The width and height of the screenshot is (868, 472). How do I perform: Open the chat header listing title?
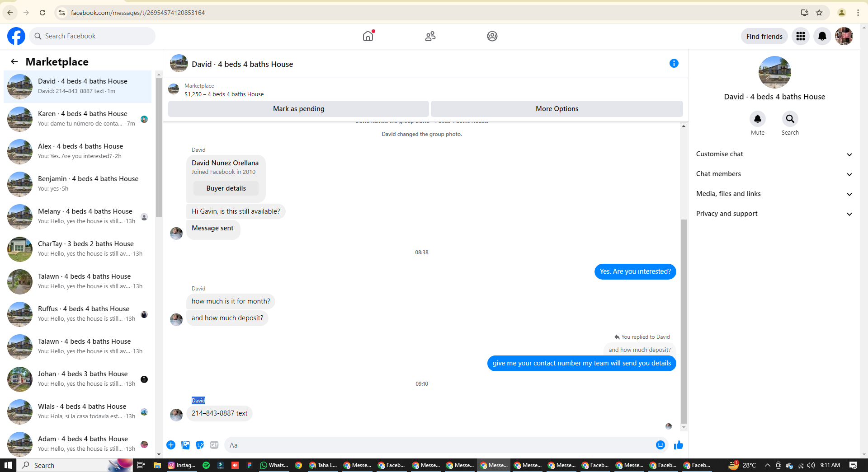242,64
